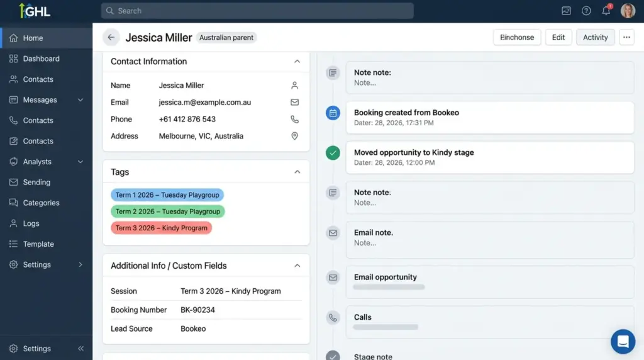The image size is (644, 360).
Task: Click the envelope icon beside Email note
Action: click(x=333, y=233)
